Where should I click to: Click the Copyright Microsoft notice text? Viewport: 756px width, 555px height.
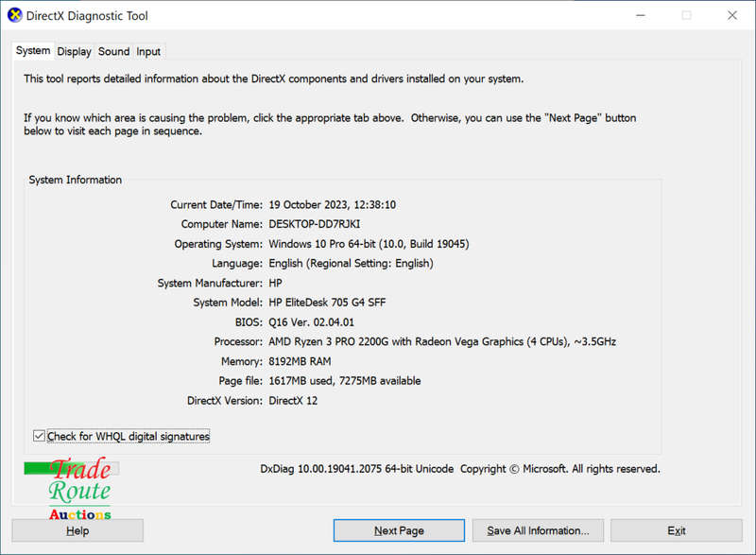click(x=560, y=469)
